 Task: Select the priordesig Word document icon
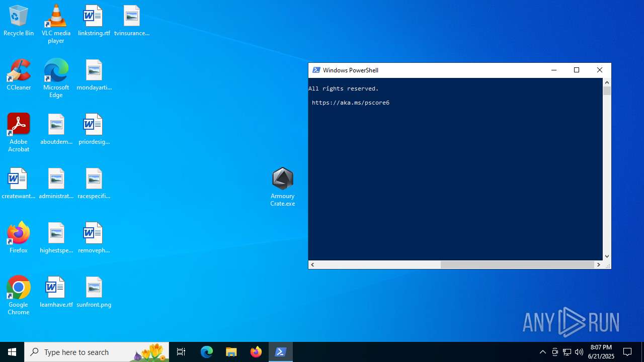click(x=94, y=130)
